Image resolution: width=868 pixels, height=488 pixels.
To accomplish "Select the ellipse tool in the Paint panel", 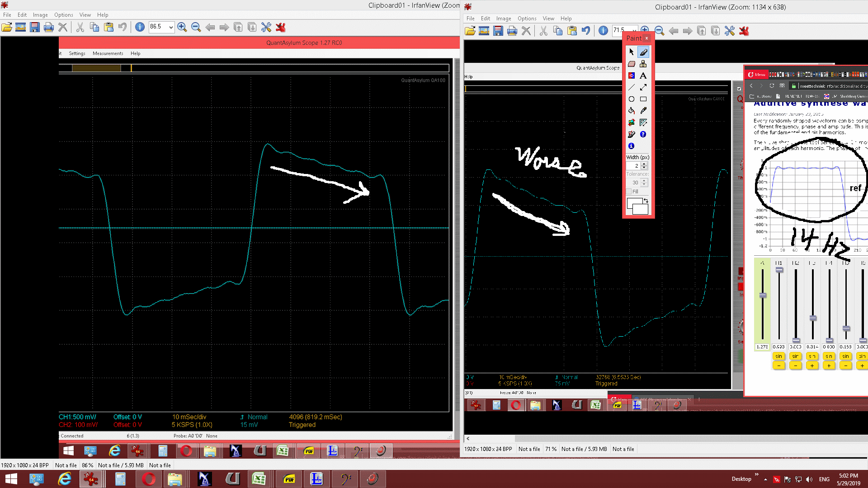I will click(x=632, y=99).
